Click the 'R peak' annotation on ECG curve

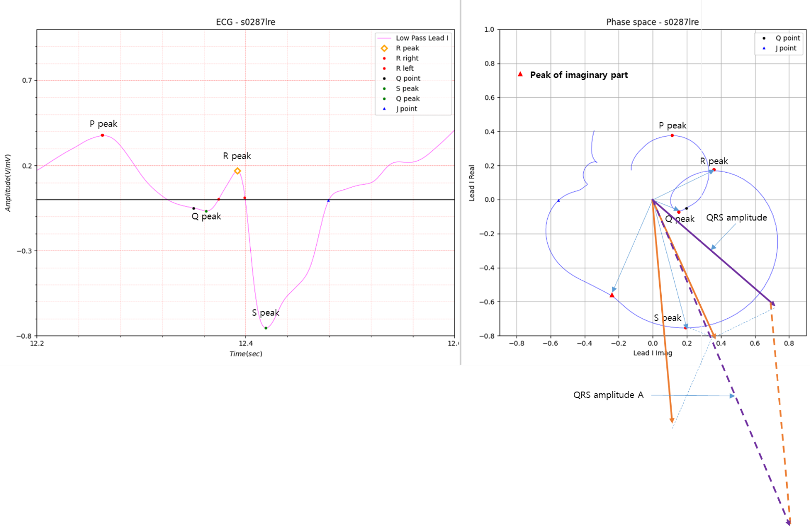pyautogui.click(x=237, y=156)
